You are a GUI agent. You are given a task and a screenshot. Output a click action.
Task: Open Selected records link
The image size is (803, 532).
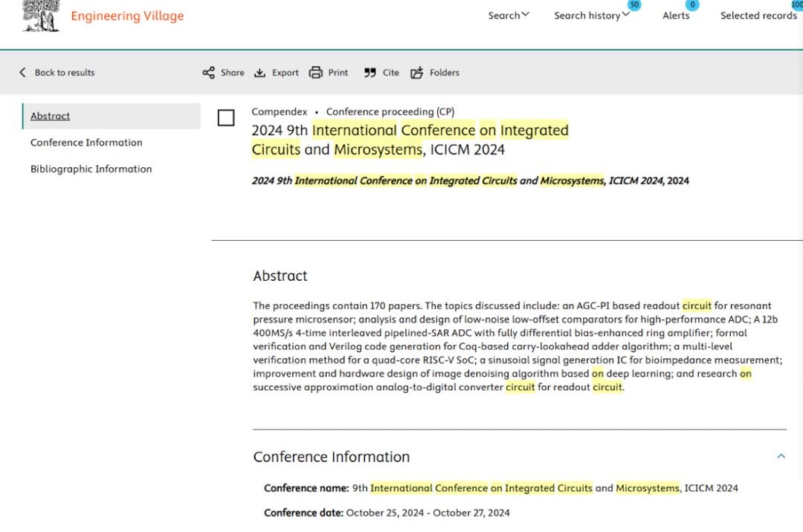click(x=758, y=16)
